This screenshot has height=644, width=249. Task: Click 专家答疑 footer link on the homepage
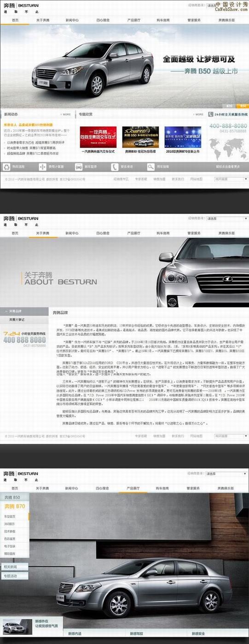pos(141,178)
